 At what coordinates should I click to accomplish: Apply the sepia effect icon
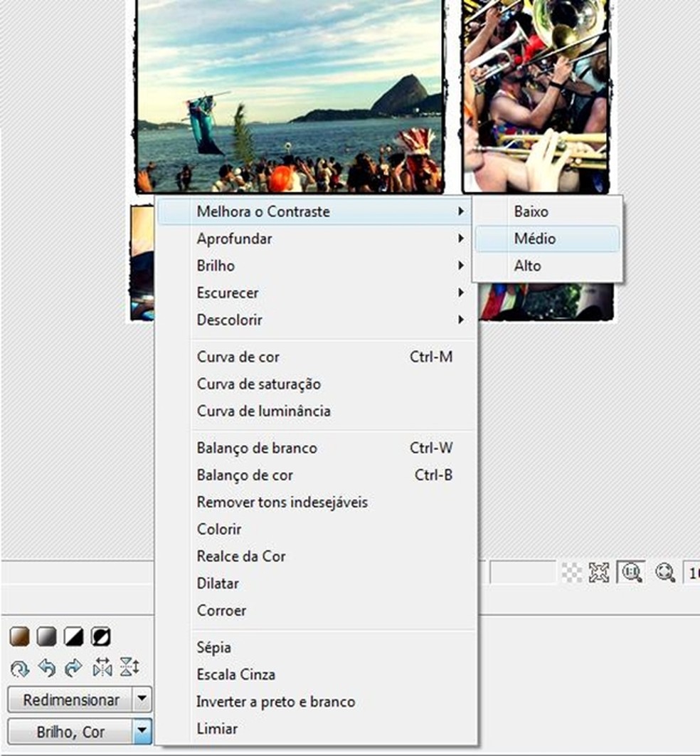(19, 636)
